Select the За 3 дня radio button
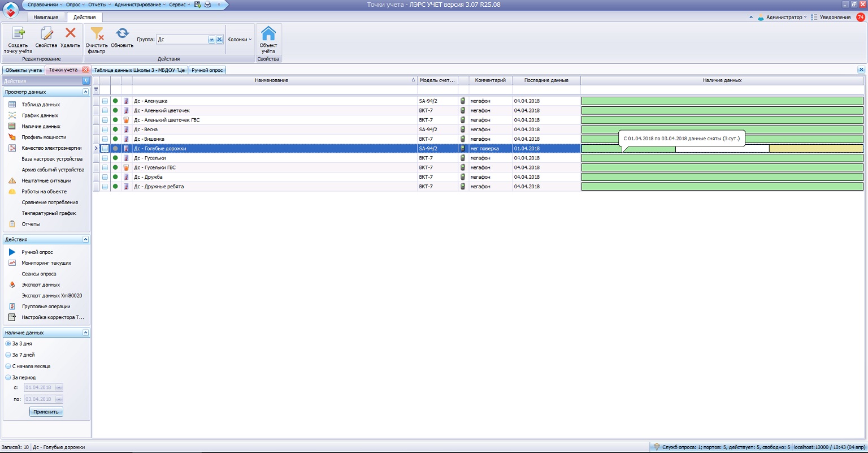The width and height of the screenshot is (868, 453). tap(8, 344)
